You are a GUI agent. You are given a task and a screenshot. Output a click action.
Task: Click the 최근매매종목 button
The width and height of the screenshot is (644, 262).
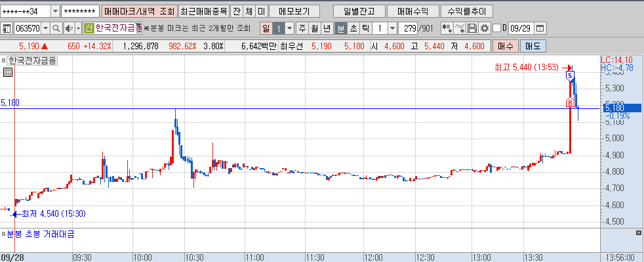(203, 11)
